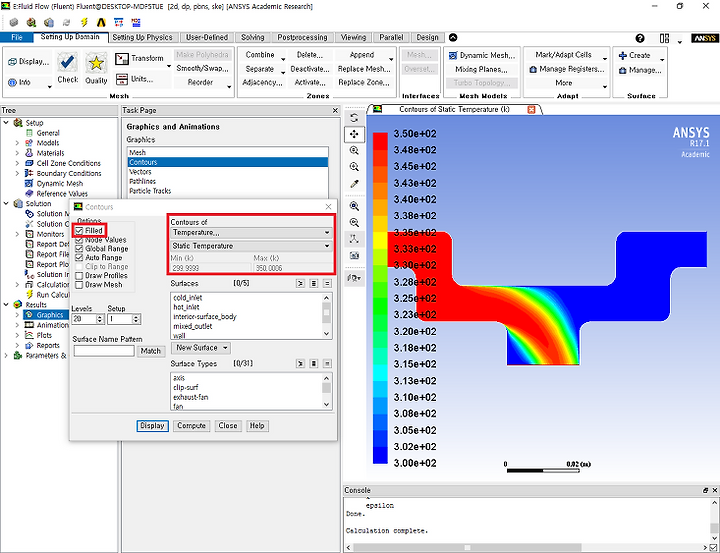720x553 pixels.
Task: Switch to the Viewing ribbon tab
Action: (353, 37)
